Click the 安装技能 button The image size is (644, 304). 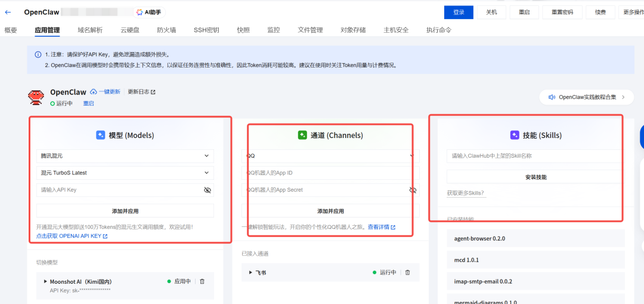click(536, 177)
